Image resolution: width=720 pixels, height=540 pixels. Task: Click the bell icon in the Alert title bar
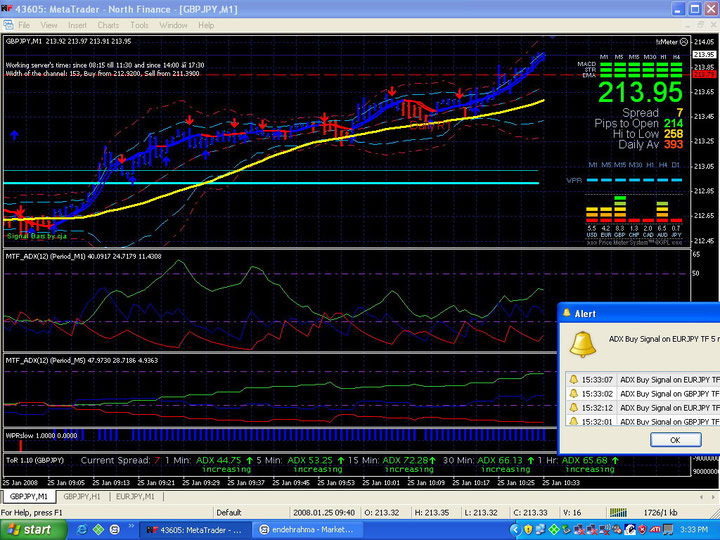567,313
